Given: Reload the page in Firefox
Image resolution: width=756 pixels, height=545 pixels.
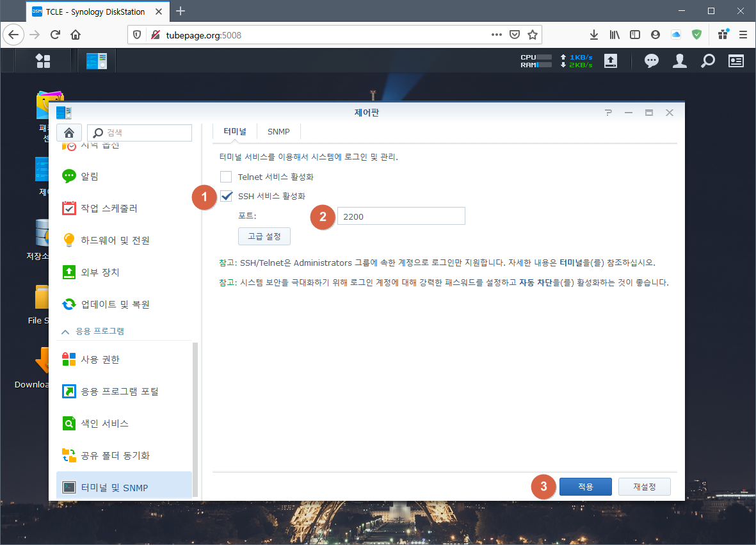Looking at the screenshot, I should pyautogui.click(x=56, y=35).
